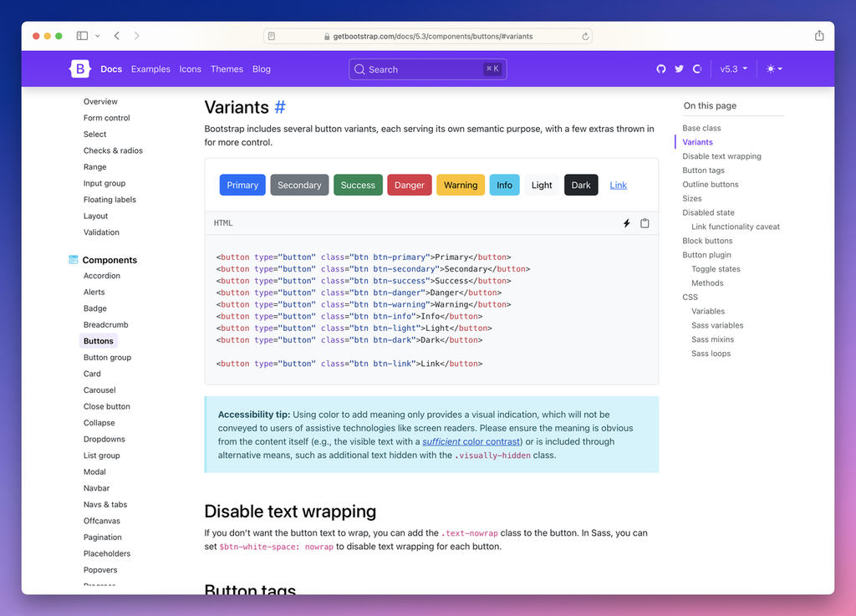Click the Open Collective icon in navbar
The image size is (856, 616).
tap(697, 69)
